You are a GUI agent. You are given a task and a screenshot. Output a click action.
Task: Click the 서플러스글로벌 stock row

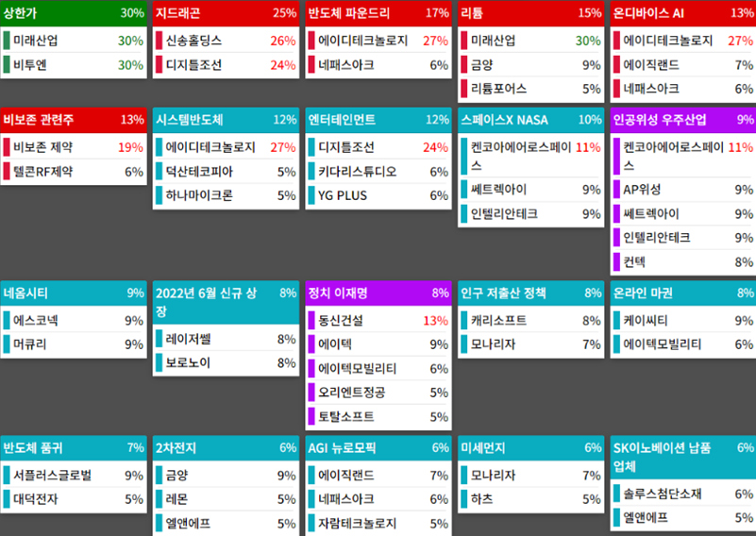[74, 476]
